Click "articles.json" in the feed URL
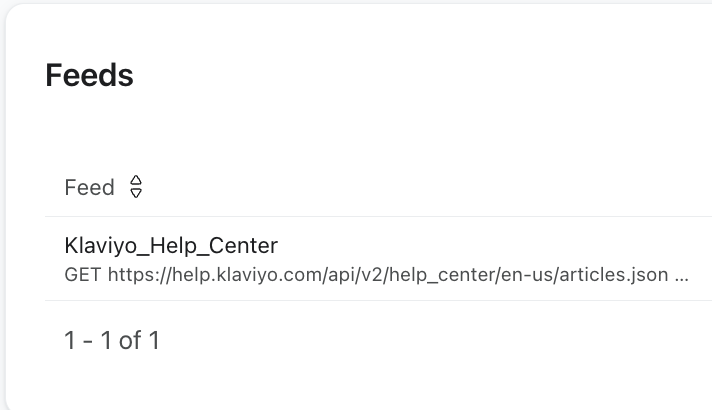The image size is (712, 410). (610, 274)
